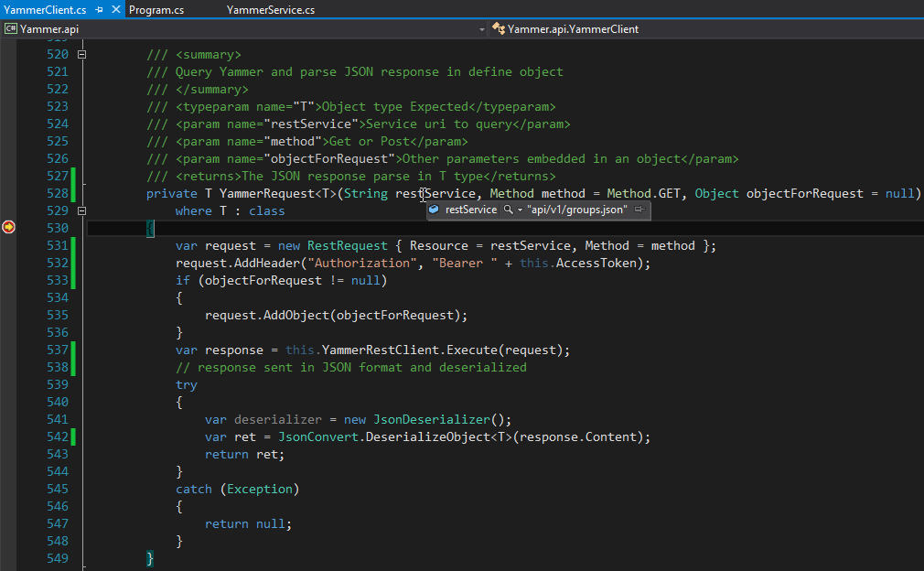Click the DeserializeObject call on line 542

(x=428, y=437)
